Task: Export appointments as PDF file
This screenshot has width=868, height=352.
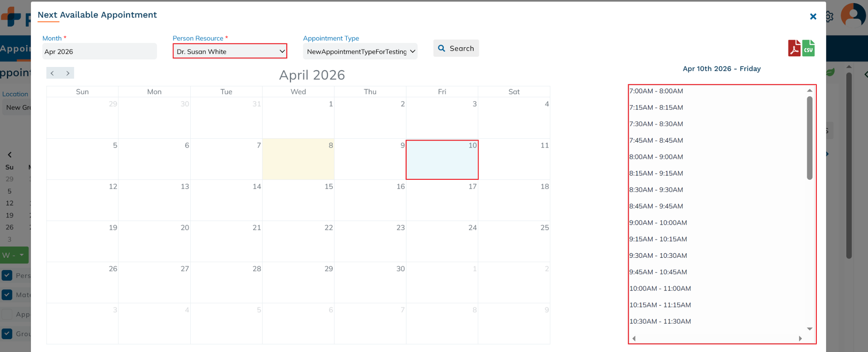Action: click(794, 48)
